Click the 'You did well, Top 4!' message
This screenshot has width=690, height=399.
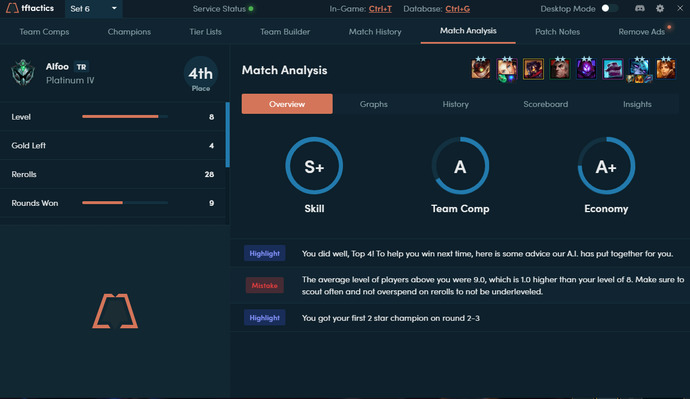click(488, 253)
